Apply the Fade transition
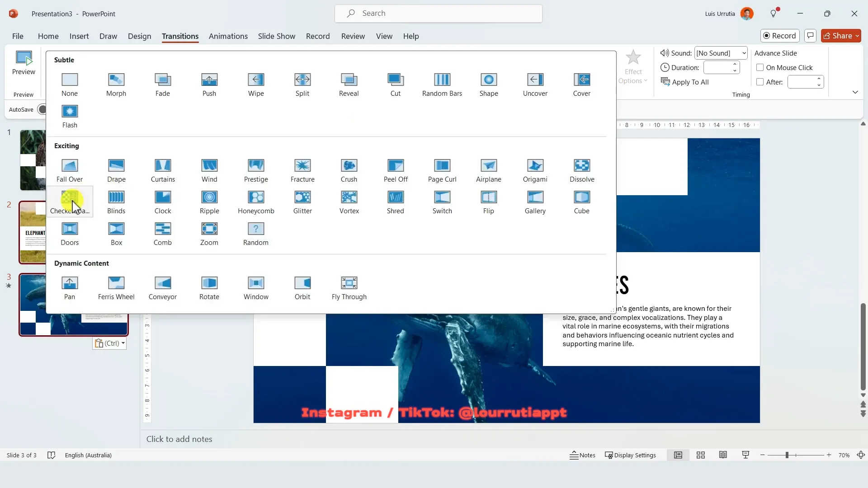This screenshot has width=868, height=488. point(163,84)
